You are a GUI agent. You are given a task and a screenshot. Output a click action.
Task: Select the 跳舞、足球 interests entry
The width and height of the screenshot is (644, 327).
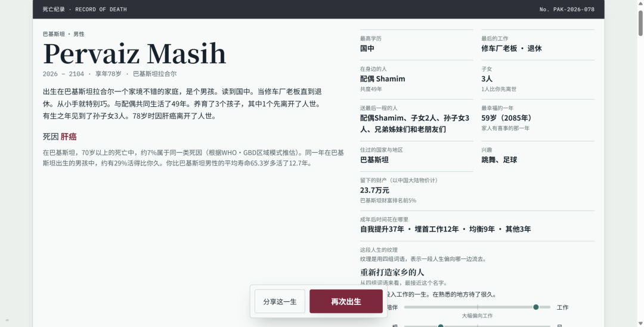coord(499,160)
